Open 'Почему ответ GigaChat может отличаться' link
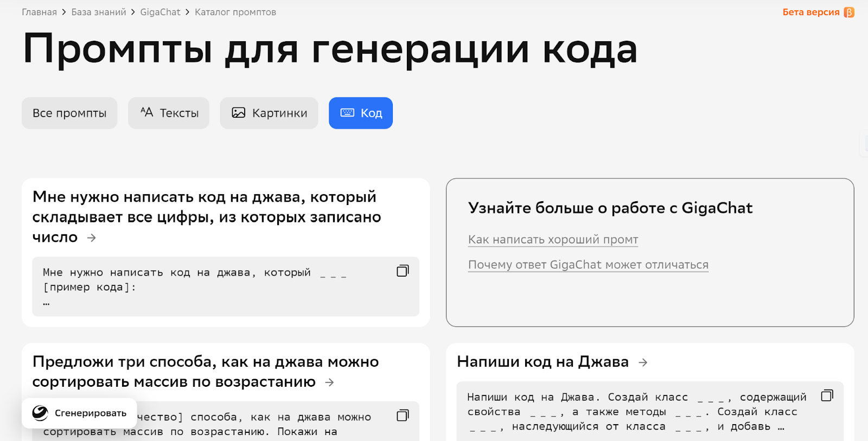The image size is (868, 441). [588, 265]
